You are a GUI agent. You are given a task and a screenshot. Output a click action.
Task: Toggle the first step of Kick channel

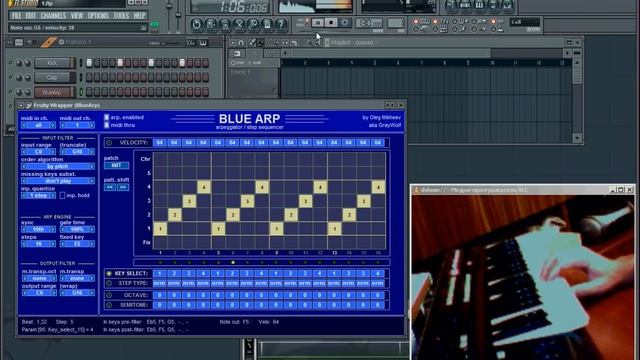[89, 63]
